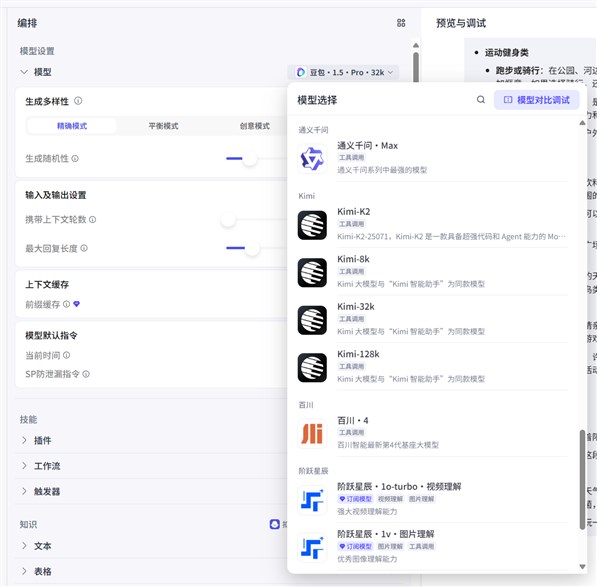This screenshot has width=597, height=587.
Task: Click scroll down arrow of model list
Action: [x=582, y=567]
